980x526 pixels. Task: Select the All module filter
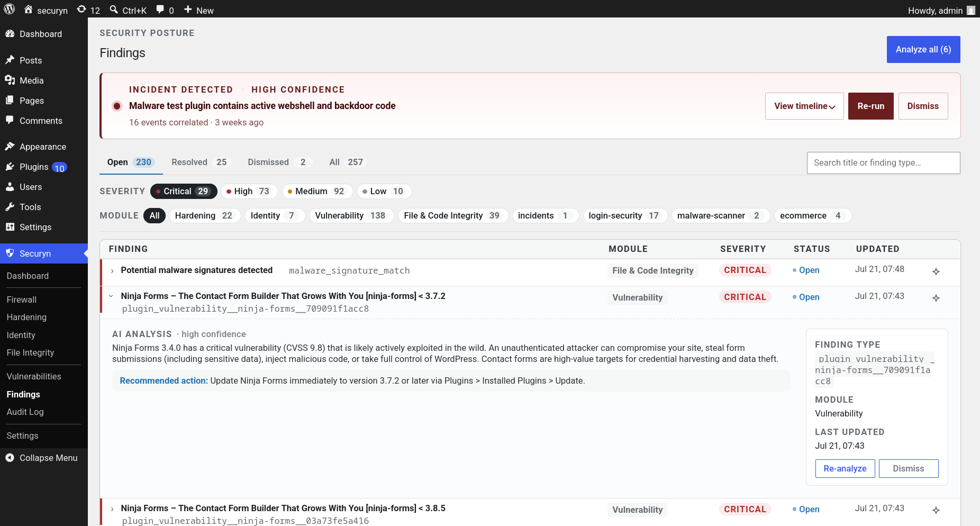[155, 215]
